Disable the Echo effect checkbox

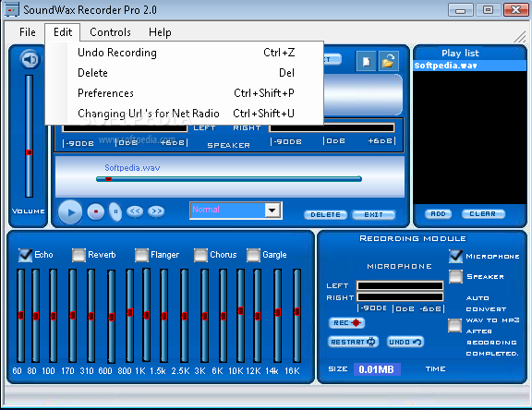click(25, 255)
